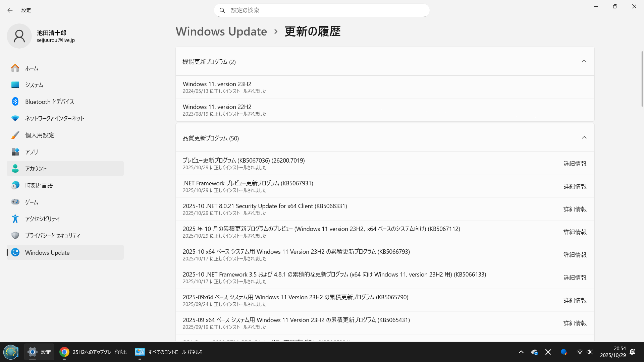Viewport: 644px width, 362px height.
Task: Open 詳細情報 for KB5067931 .NET Framework preview
Action: coord(575,186)
